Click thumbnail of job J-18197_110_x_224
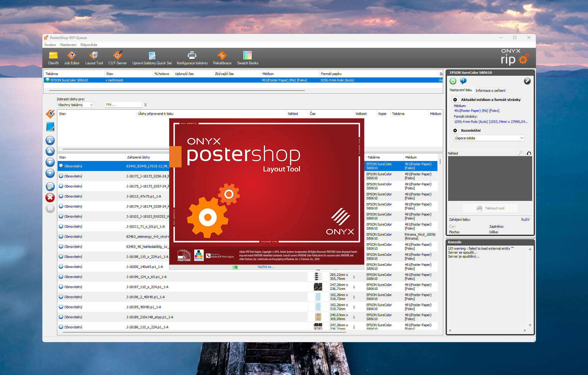Image resolution: width=588 pixels, height=375 pixels. coord(318,287)
